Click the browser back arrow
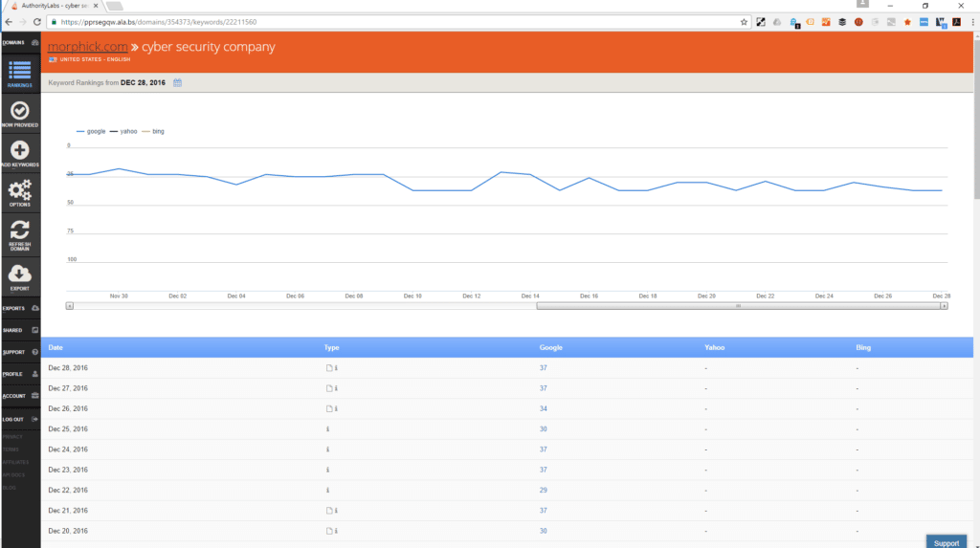The height and width of the screenshot is (548, 980). [x=9, y=22]
